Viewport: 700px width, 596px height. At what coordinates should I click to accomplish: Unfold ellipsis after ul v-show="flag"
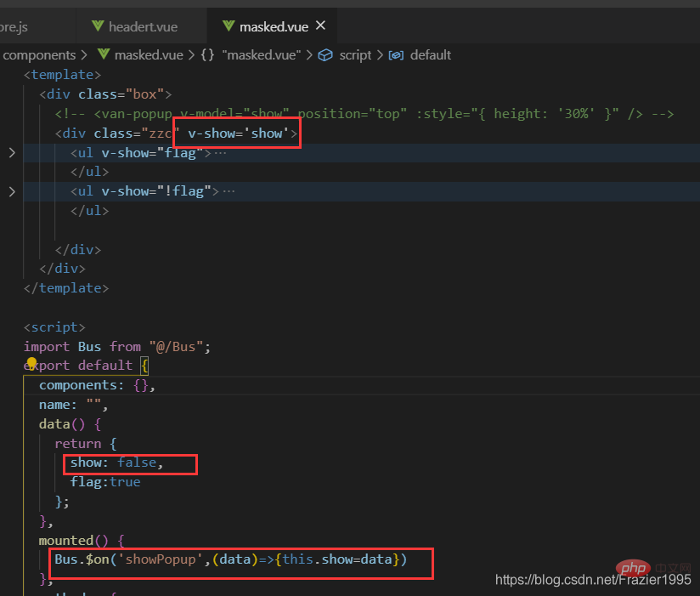tap(221, 153)
